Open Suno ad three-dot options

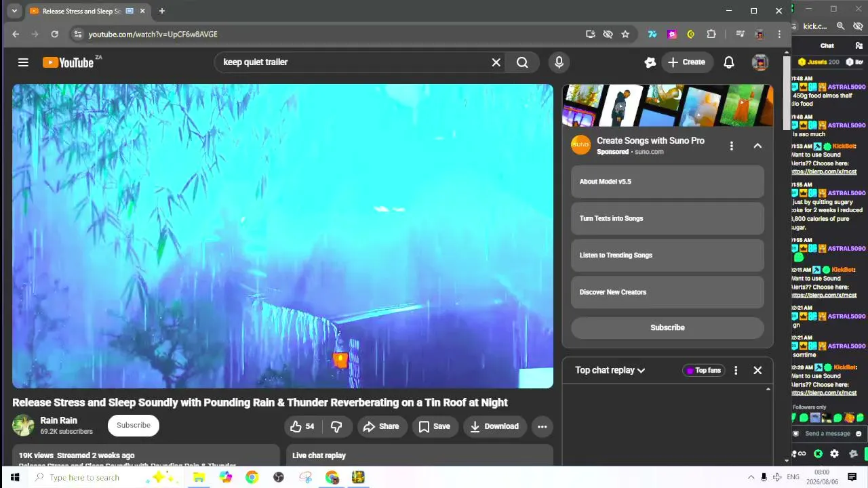click(731, 146)
